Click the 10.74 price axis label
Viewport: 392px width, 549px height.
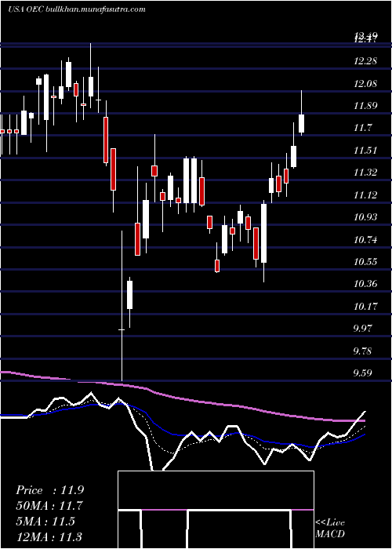(365, 239)
